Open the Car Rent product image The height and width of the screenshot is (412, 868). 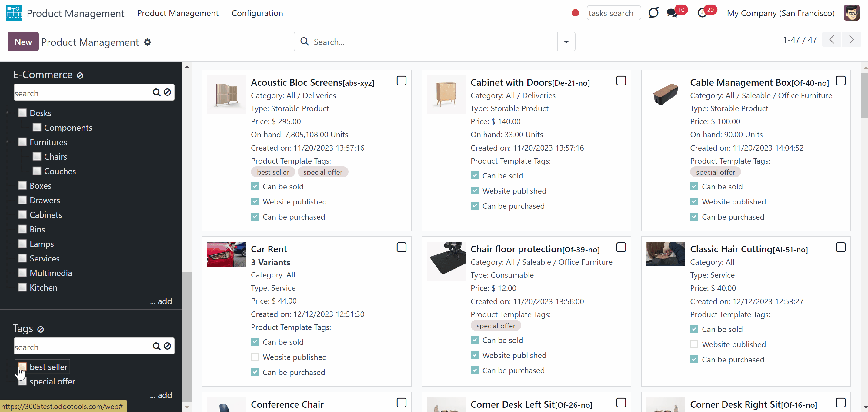click(226, 254)
